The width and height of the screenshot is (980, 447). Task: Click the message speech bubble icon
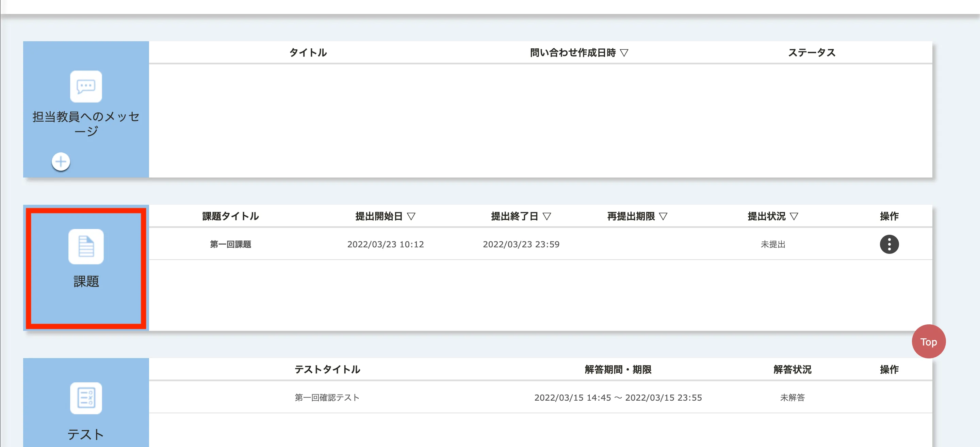(x=86, y=87)
